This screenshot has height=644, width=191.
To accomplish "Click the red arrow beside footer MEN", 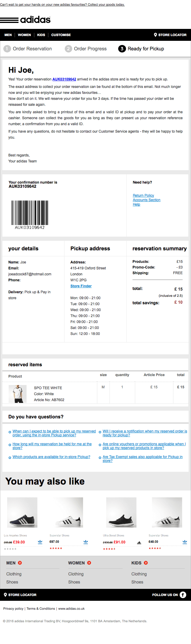I will point(20,563).
